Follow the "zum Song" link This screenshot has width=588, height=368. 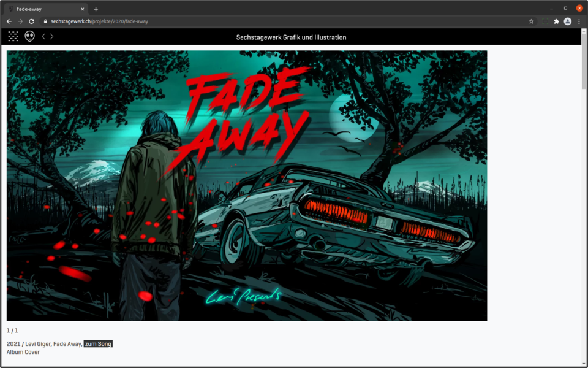pos(98,344)
